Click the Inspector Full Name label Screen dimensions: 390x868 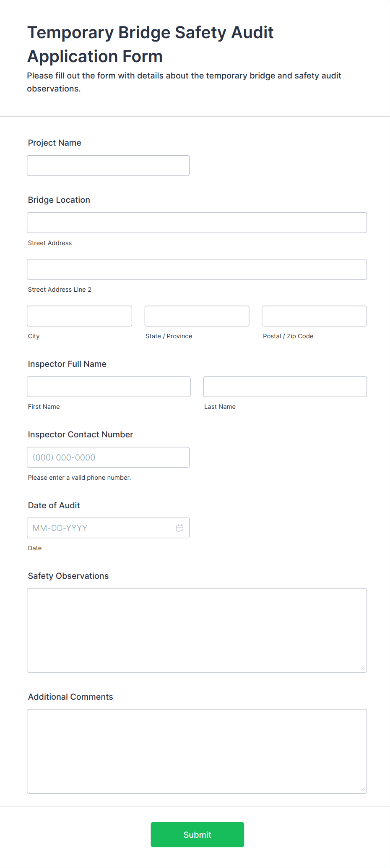point(67,364)
